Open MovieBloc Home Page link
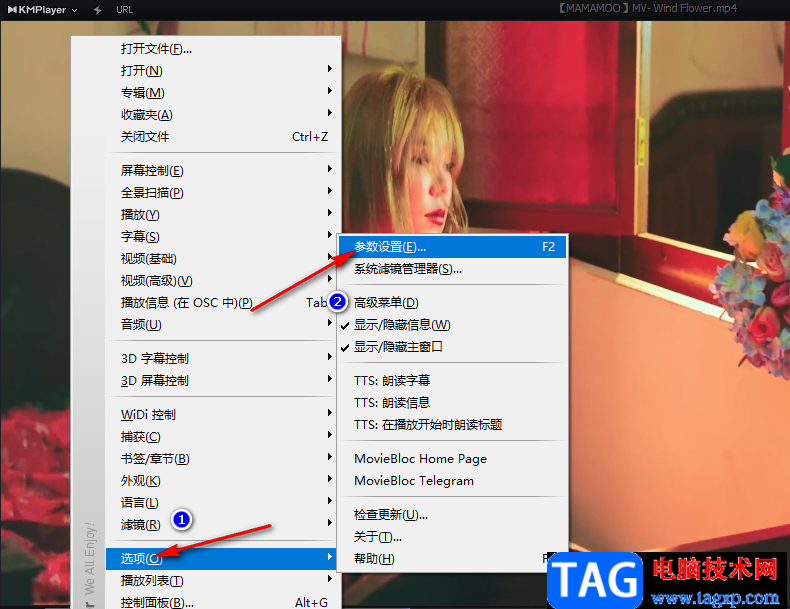Screen dimensions: 790x609 coord(452,459)
